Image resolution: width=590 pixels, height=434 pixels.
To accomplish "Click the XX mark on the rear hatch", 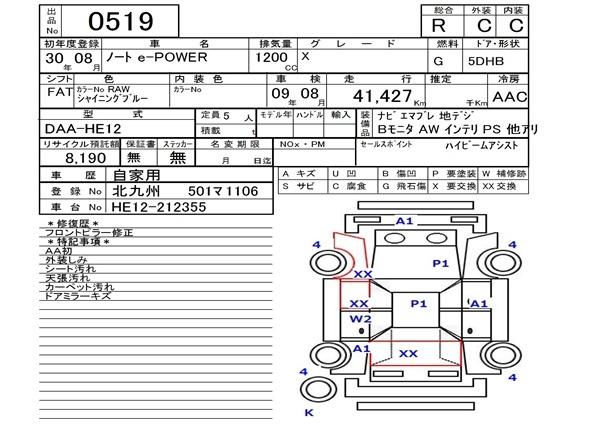I will (x=408, y=353).
